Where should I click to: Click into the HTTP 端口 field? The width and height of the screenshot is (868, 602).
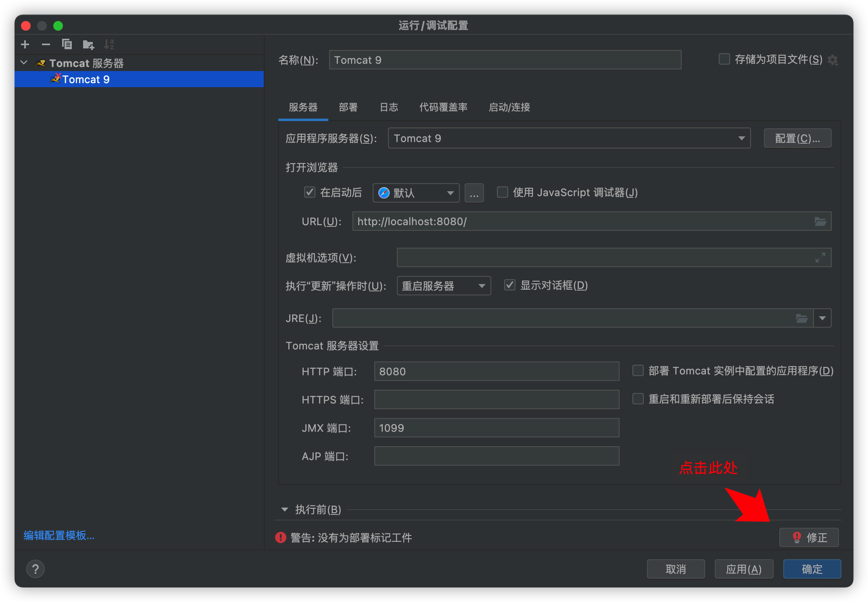click(x=497, y=371)
